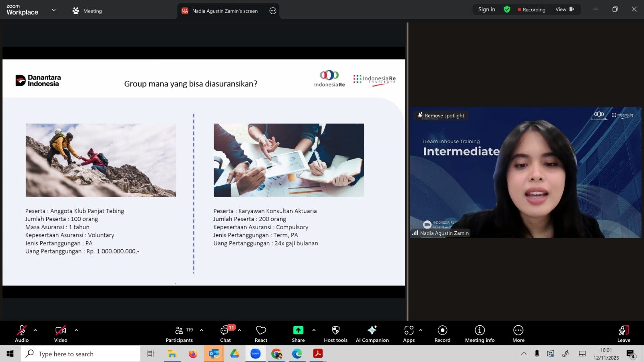Open Google Chrome from the taskbar
The image size is (644, 362).
tap(276, 354)
